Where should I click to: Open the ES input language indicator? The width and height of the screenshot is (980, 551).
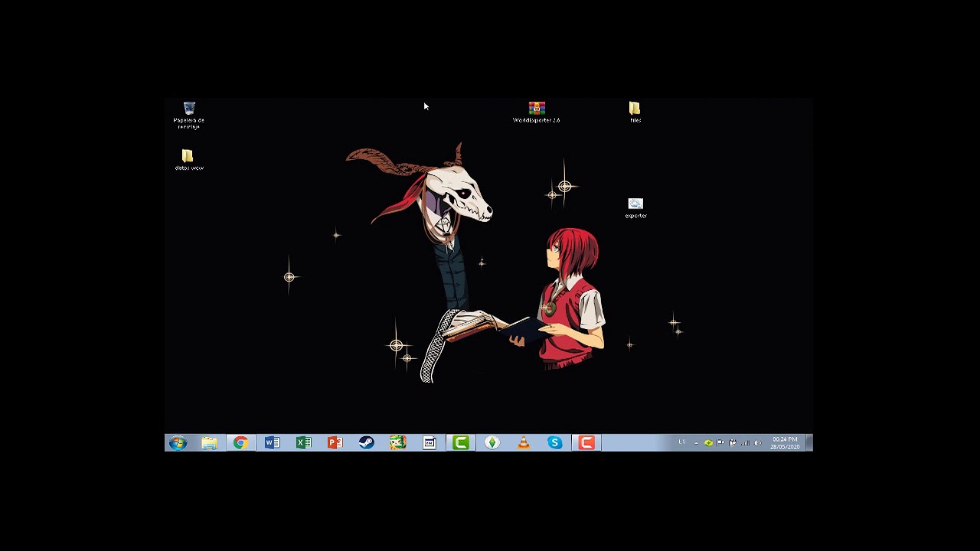[681, 442]
